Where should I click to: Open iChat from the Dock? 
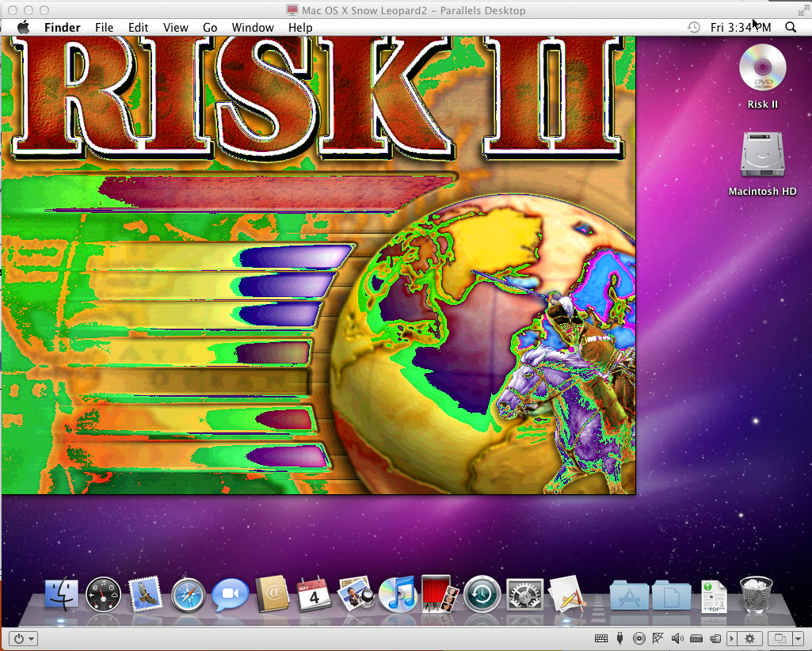pyautogui.click(x=230, y=595)
